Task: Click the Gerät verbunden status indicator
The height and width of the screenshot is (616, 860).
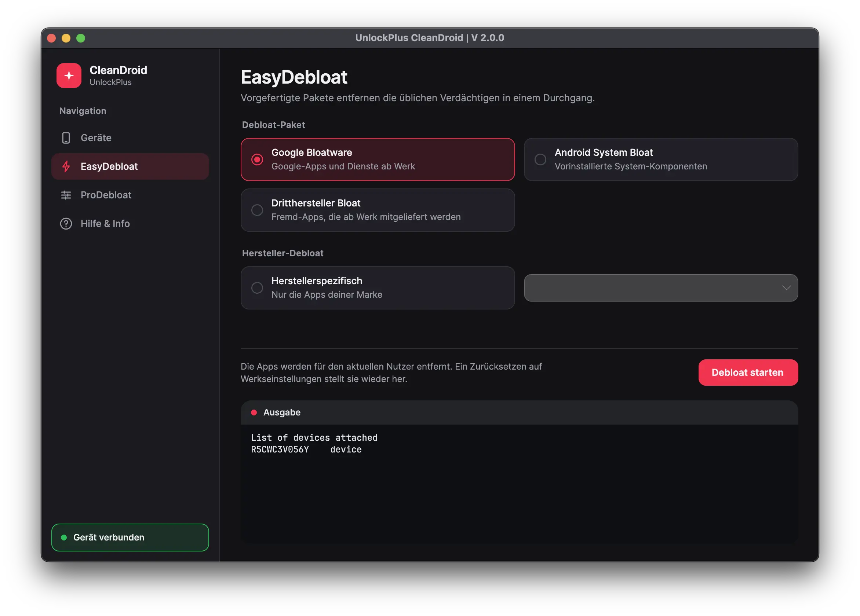Action: pos(130,537)
